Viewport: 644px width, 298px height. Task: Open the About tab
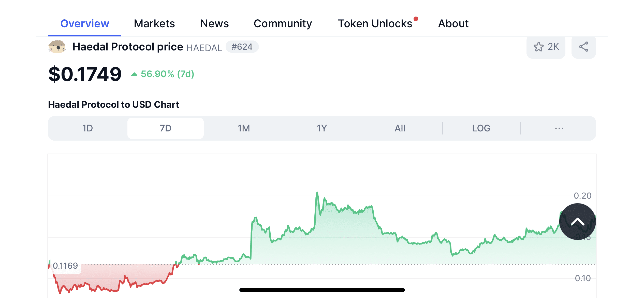click(453, 23)
